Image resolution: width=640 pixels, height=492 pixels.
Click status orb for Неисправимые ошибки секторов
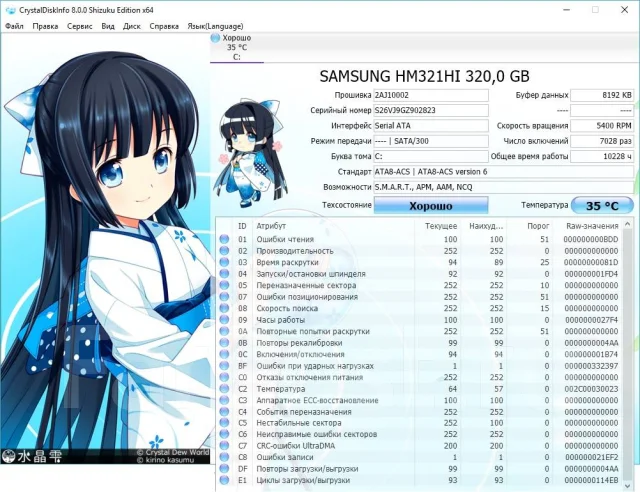tap(224, 434)
